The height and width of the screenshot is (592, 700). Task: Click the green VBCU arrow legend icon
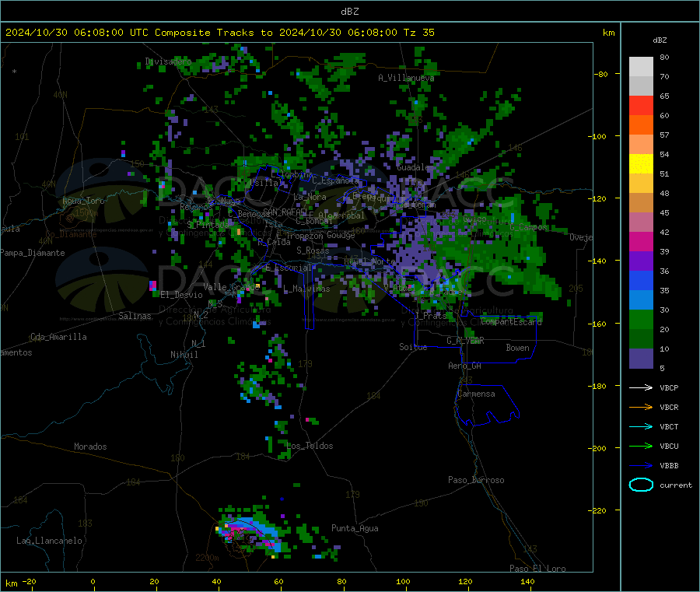coord(641,446)
